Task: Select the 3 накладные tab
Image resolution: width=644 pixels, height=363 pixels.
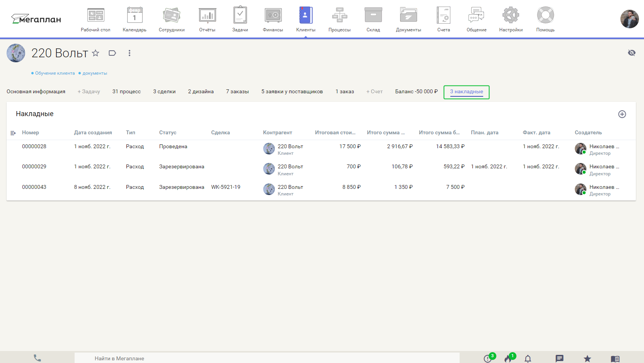Action: click(467, 92)
